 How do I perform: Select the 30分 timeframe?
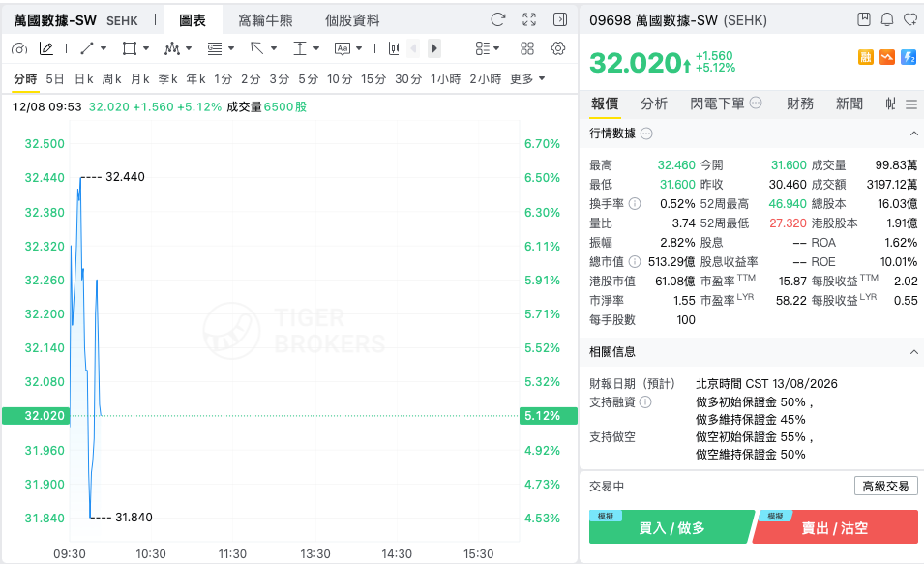[408, 79]
